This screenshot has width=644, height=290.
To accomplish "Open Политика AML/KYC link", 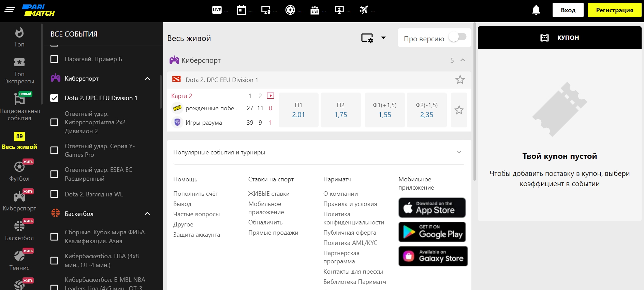I will click(350, 243).
